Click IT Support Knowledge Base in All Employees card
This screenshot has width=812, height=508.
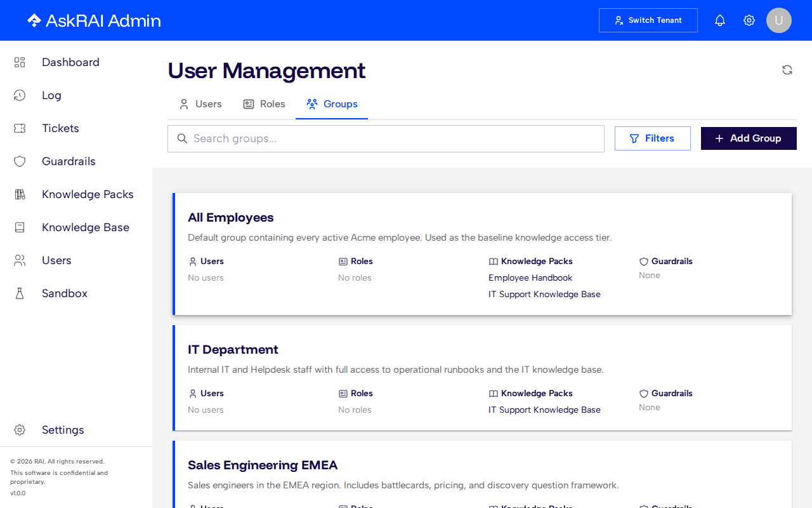coord(544,294)
